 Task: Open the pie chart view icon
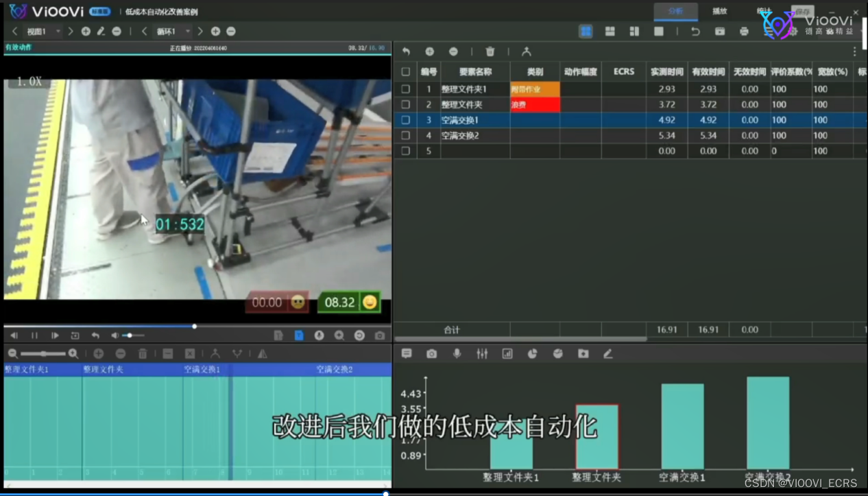click(x=533, y=353)
